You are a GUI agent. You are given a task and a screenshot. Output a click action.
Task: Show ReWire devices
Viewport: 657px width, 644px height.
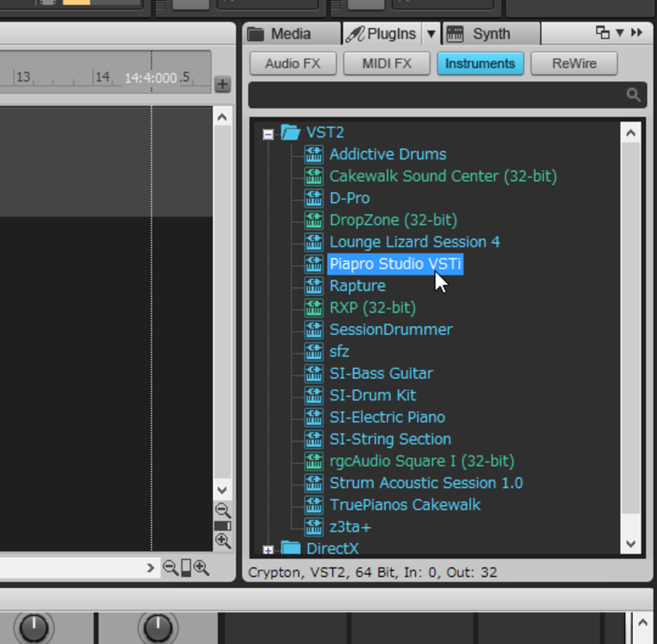click(x=574, y=64)
